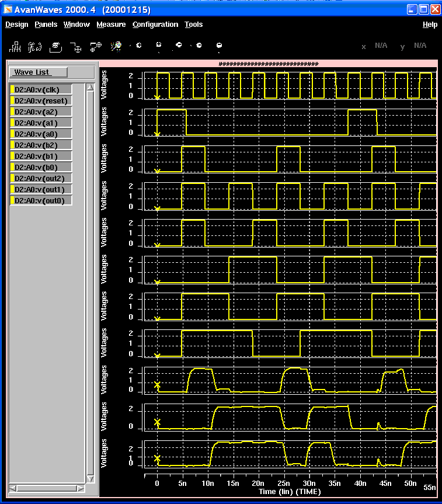Click the Print toolbar icon
The width and height of the screenshot is (442, 504).
tap(55, 47)
